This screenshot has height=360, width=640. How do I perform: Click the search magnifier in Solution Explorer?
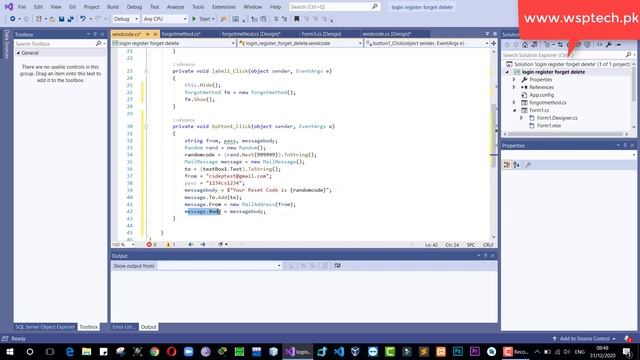coord(628,55)
